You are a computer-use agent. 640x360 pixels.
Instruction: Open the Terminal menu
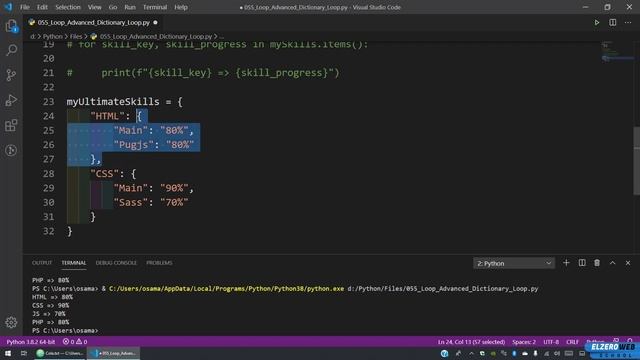click(155, 7)
